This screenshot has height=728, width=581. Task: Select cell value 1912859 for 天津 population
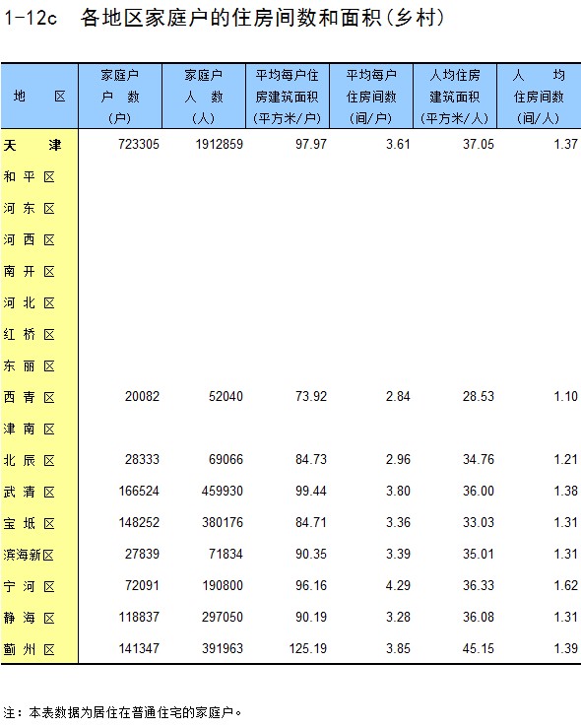[219, 145]
